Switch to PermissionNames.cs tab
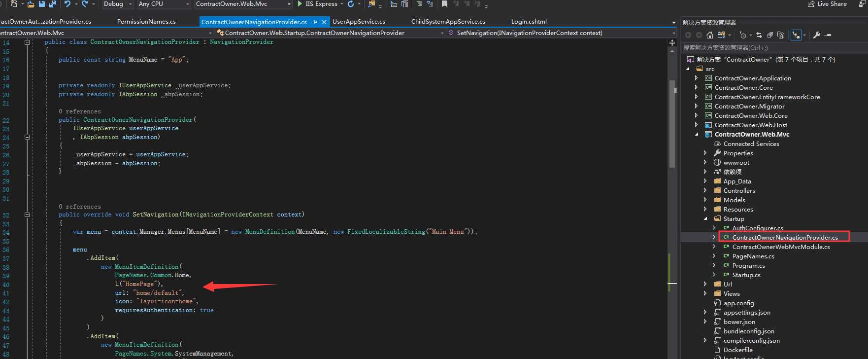 click(x=146, y=22)
